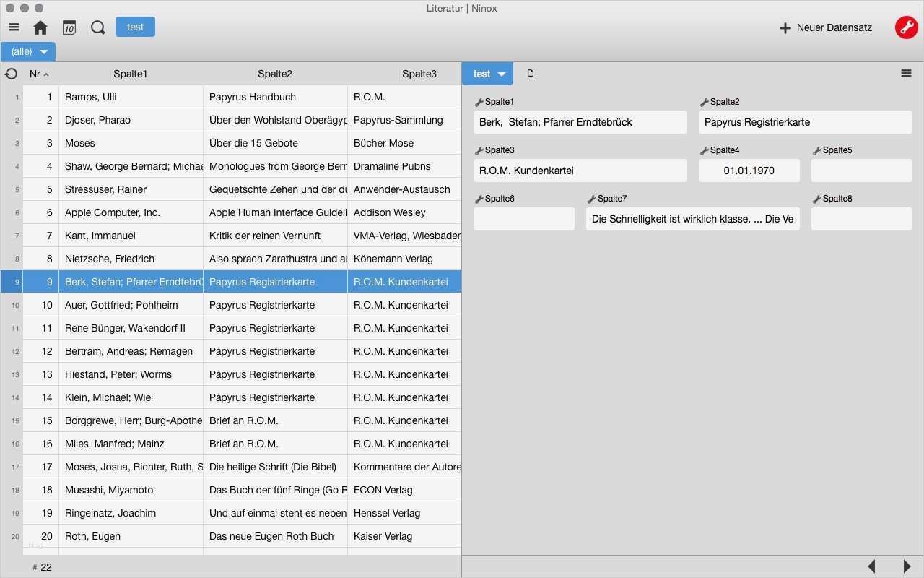Open the red wrench settings icon
Viewport: 924px width, 578px height.
point(906,27)
